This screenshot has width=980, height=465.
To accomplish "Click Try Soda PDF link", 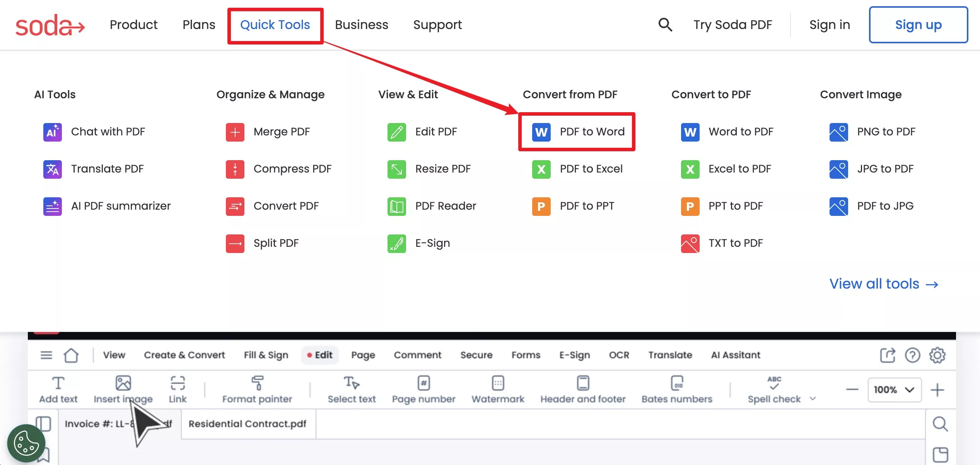I will 733,25.
